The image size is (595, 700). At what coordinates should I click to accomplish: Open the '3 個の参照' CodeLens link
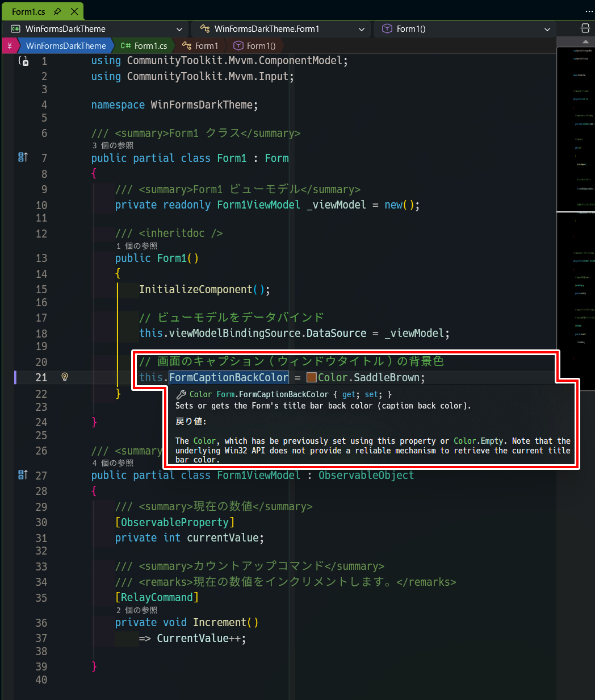[113, 145]
